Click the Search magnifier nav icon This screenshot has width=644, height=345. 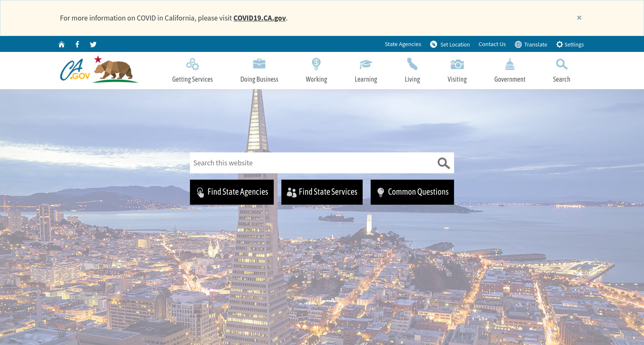561,64
